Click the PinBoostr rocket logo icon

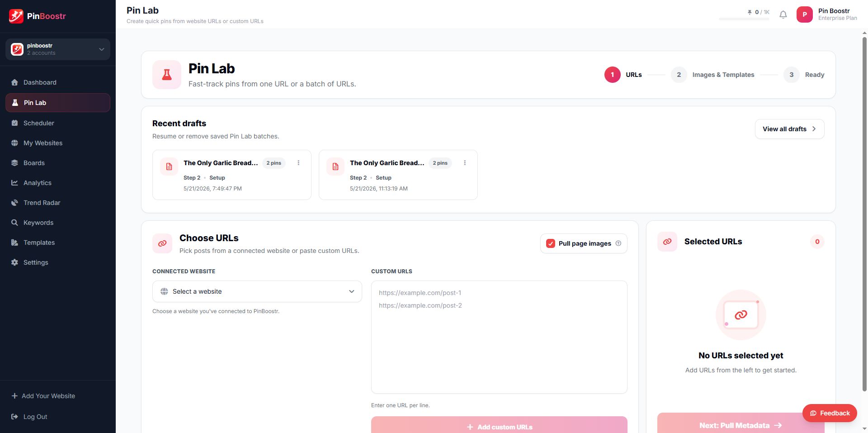(16, 16)
